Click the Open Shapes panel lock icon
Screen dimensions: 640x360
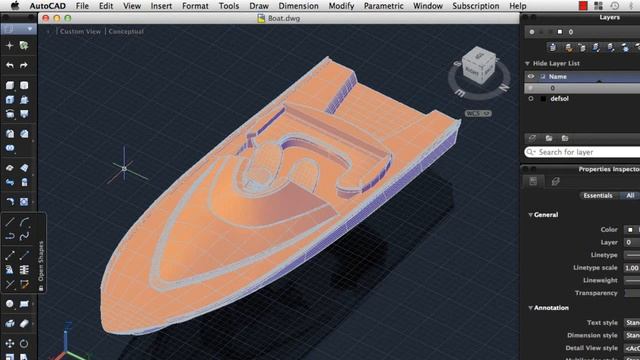41,288
